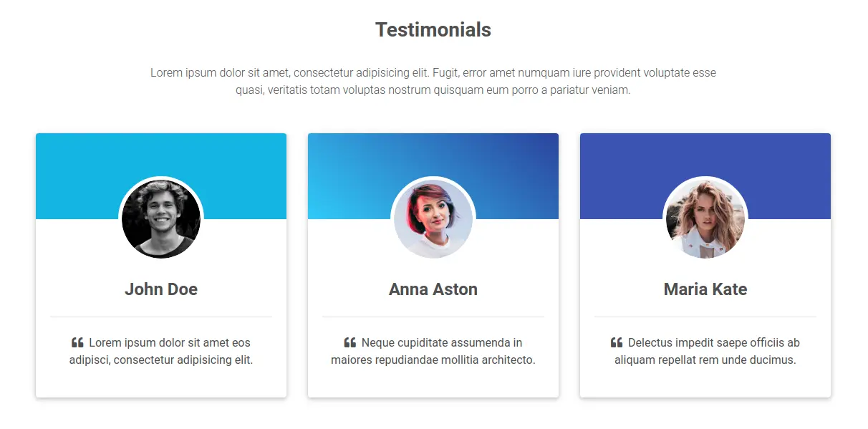Click the quote icon in John Doe's card
868x429 pixels.
pos(77,343)
